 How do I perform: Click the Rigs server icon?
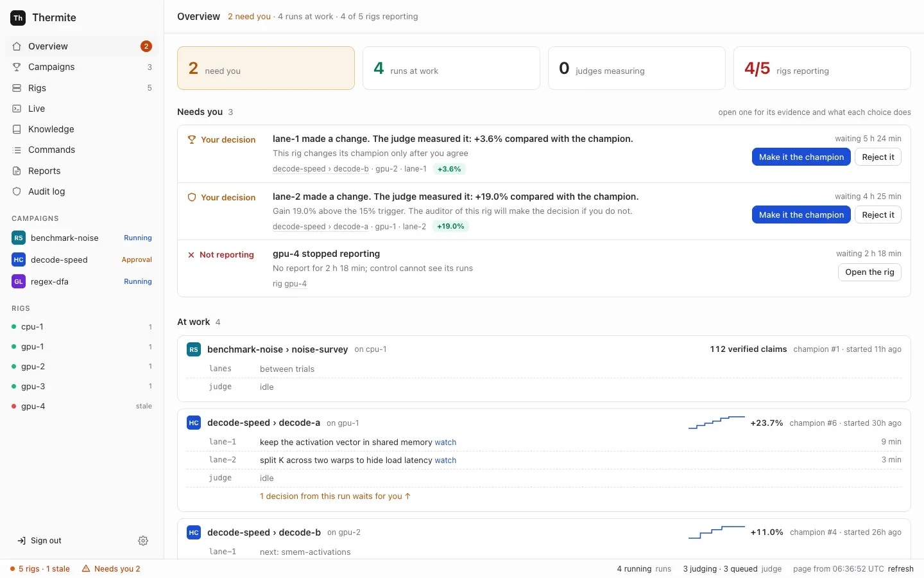click(17, 88)
